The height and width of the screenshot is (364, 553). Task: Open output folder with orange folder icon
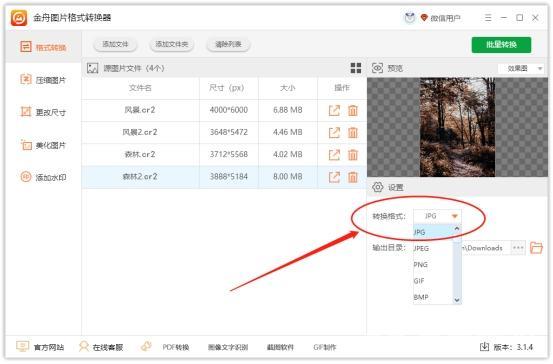(x=536, y=248)
